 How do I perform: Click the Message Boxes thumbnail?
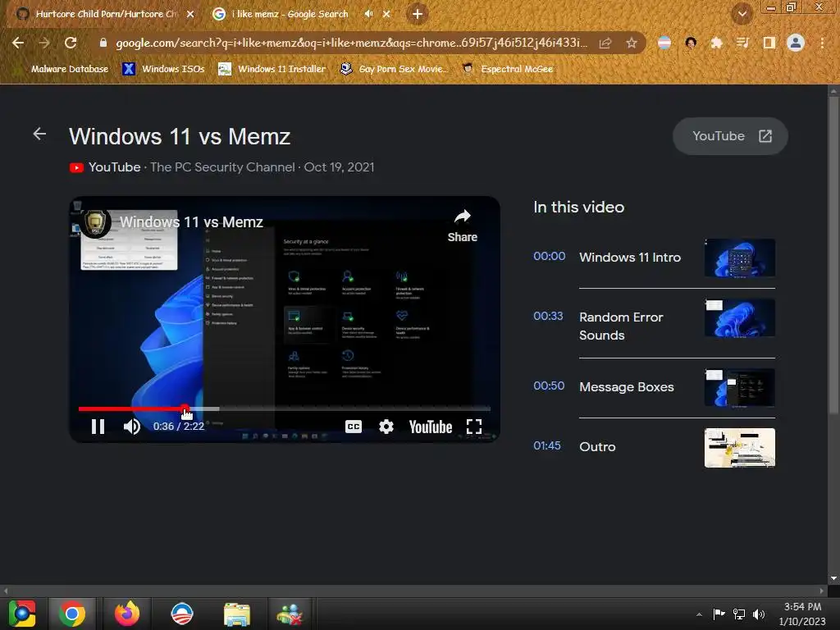740,387
